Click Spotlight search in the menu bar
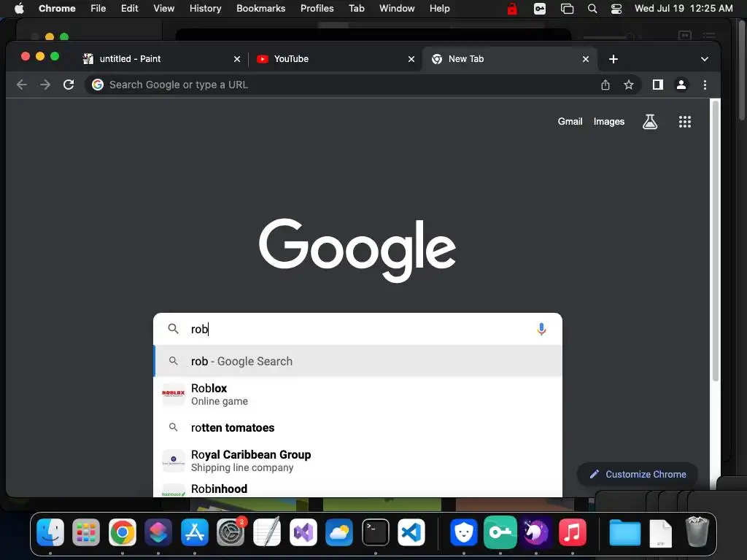This screenshot has width=747, height=560. coord(592,9)
